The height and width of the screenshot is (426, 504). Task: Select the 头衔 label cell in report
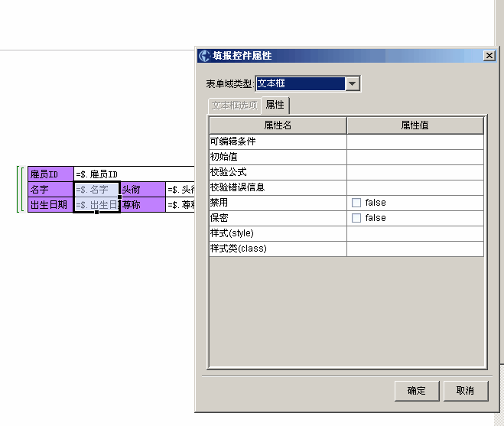click(x=143, y=190)
